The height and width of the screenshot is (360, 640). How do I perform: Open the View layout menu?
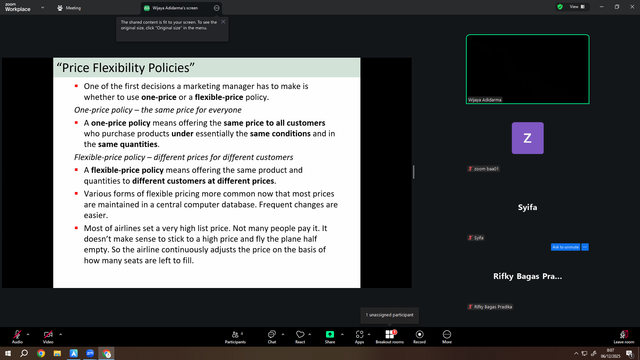click(x=578, y=7)
